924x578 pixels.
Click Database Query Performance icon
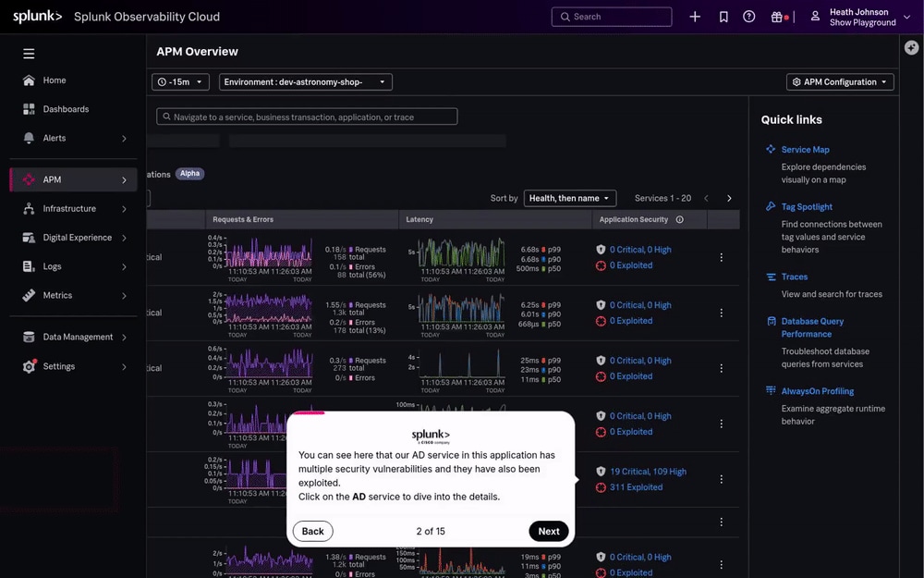click(x=771, y=322)
